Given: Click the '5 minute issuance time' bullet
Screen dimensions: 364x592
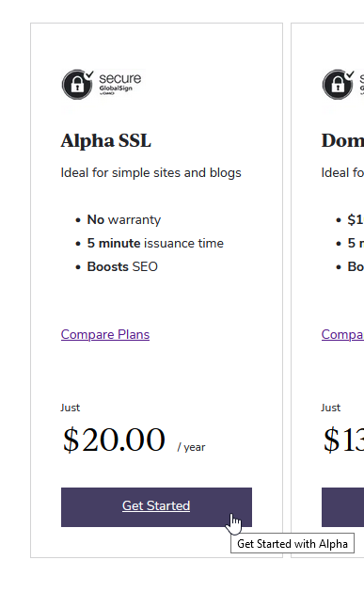Looking at the screenshot, I should click(155, 243).
